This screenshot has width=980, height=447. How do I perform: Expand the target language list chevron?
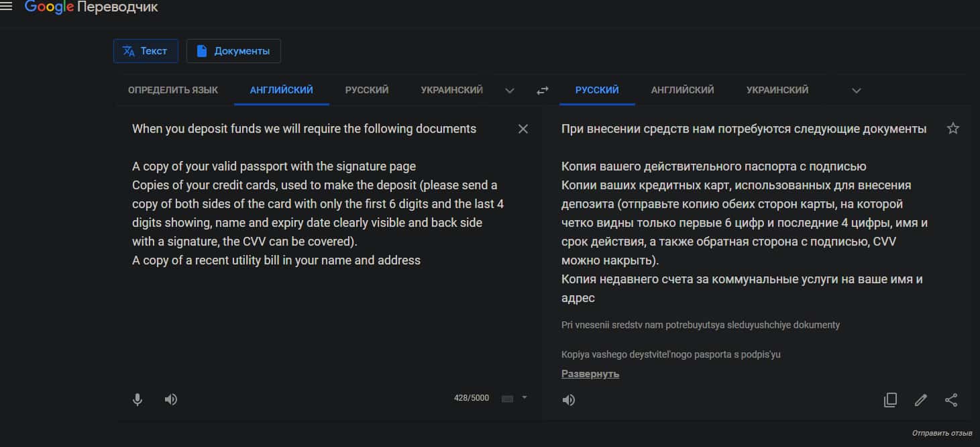(856, 91)
